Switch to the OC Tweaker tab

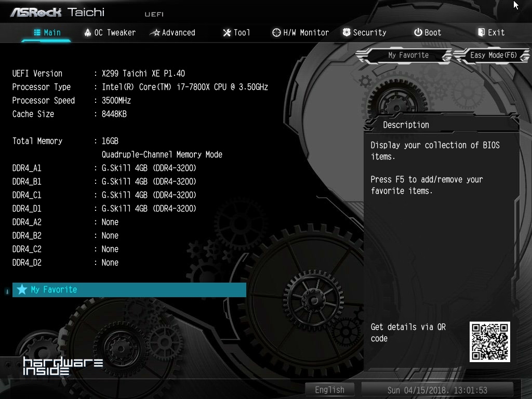pos(110,33)
